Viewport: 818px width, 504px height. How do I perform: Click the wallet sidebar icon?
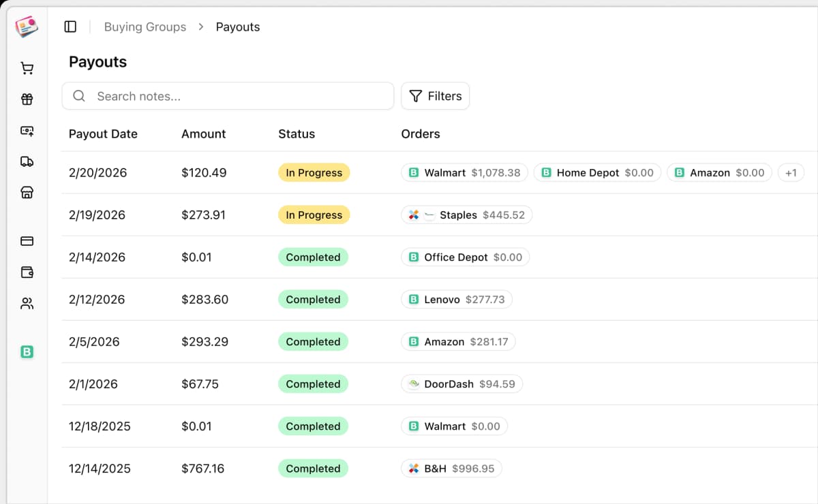point(27,272)
